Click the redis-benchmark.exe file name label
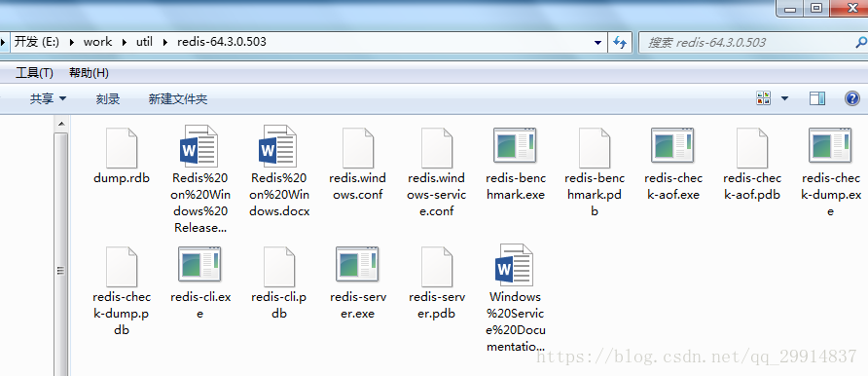Screen dimensions: 868x376 516,187
